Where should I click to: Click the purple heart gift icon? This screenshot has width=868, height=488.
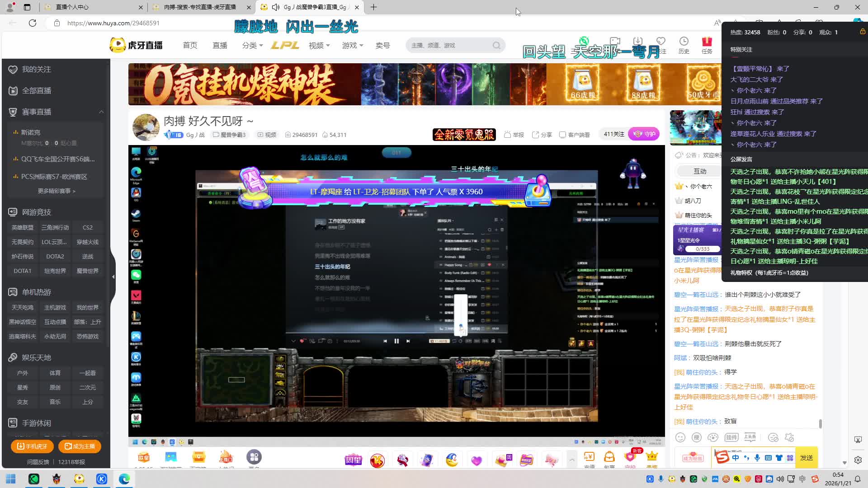click(x=476, y=460)
